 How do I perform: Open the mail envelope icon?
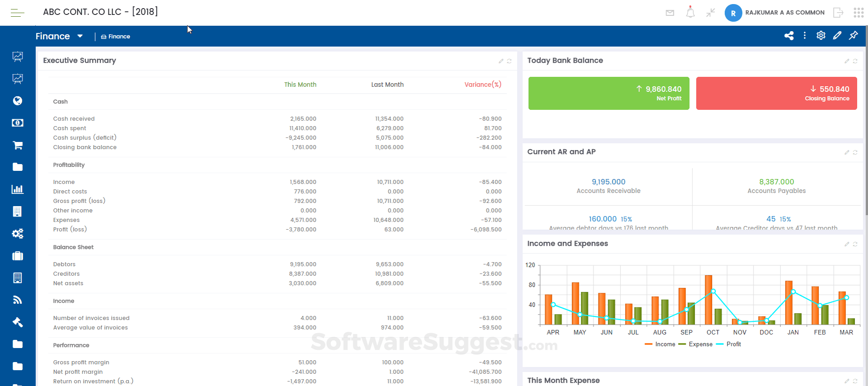click(670, 13)
